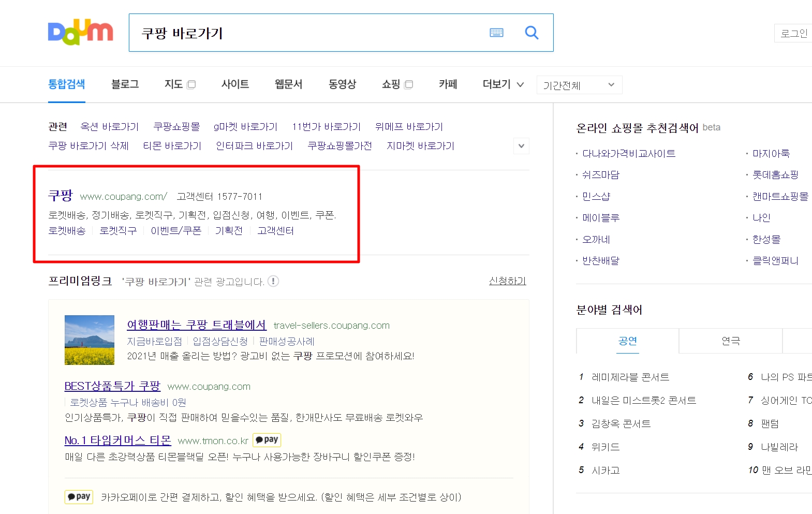The height and width of the screenshot is (514, 812).
Task: Click related search 지마켓 바로가기
Action: point(420,146)
